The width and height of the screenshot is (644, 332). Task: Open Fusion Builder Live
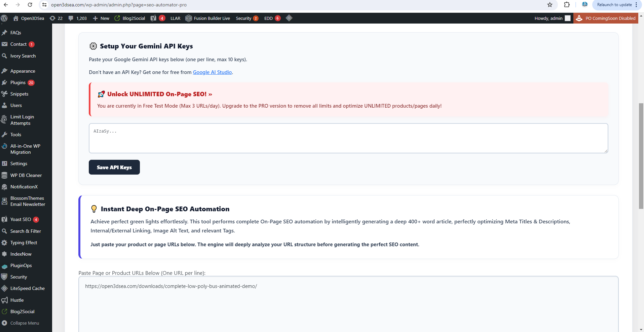pos(207,18)
